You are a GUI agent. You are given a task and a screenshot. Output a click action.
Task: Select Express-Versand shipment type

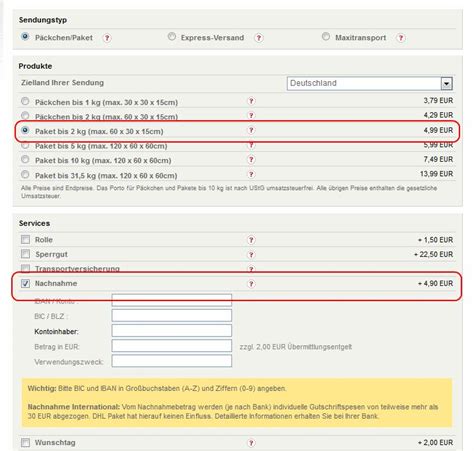coord(172,37)
